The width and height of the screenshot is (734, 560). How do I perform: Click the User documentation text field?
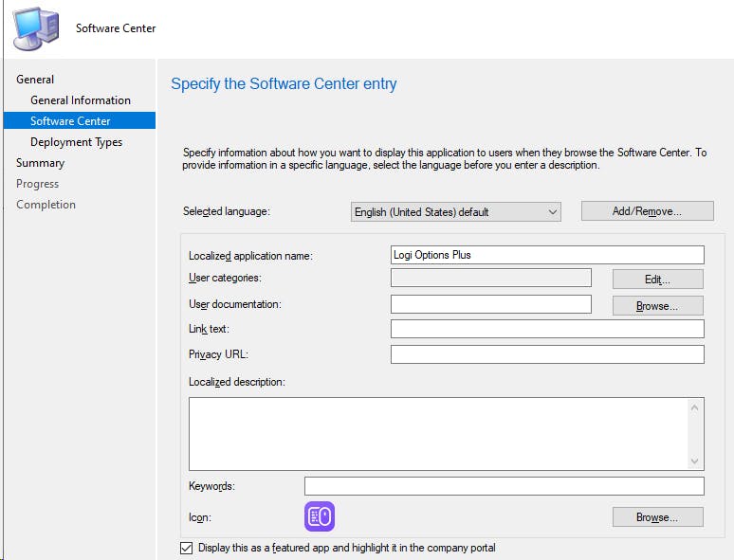(x=490, y=304)
